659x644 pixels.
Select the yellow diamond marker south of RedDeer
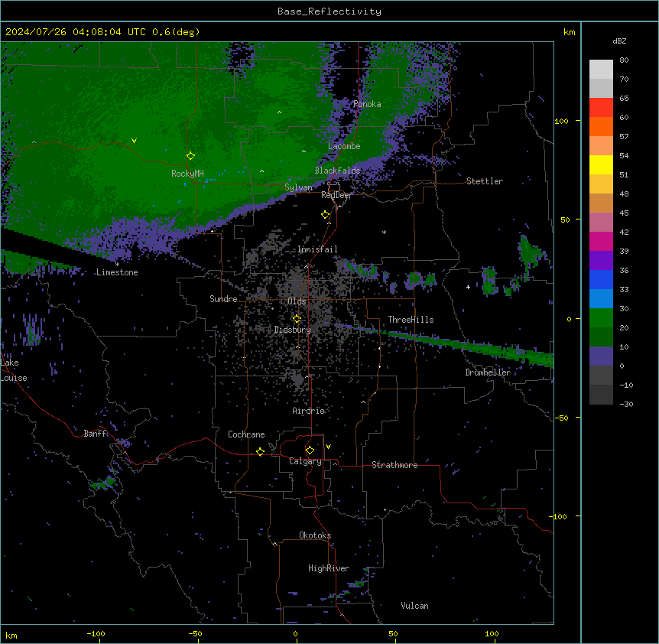pyautogui.click(x=325, y=215)
